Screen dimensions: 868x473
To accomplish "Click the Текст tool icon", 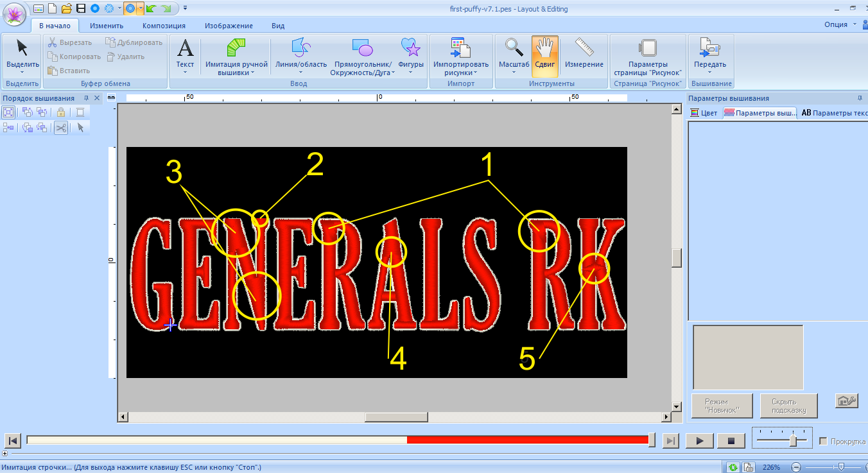I will pos(185,49).
